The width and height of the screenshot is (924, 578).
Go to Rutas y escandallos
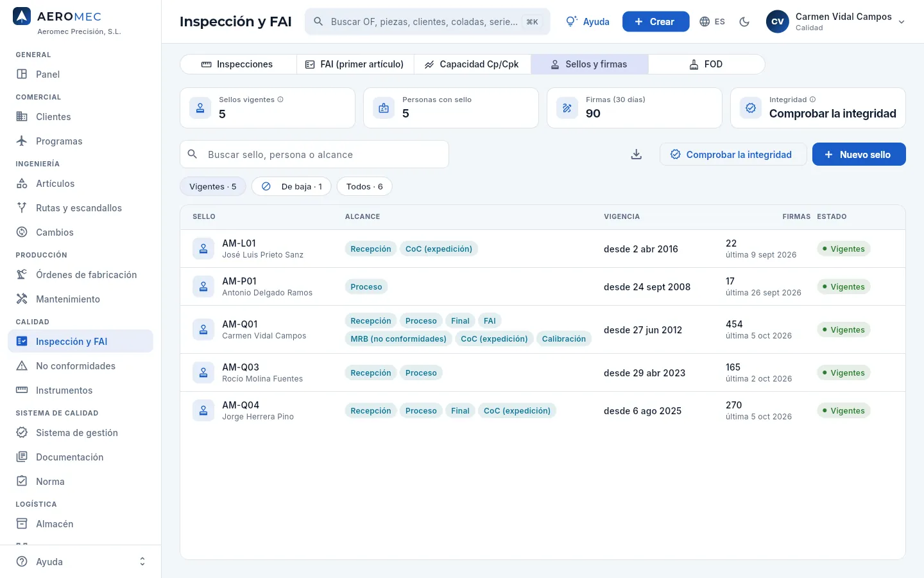(x=81, y=208)
